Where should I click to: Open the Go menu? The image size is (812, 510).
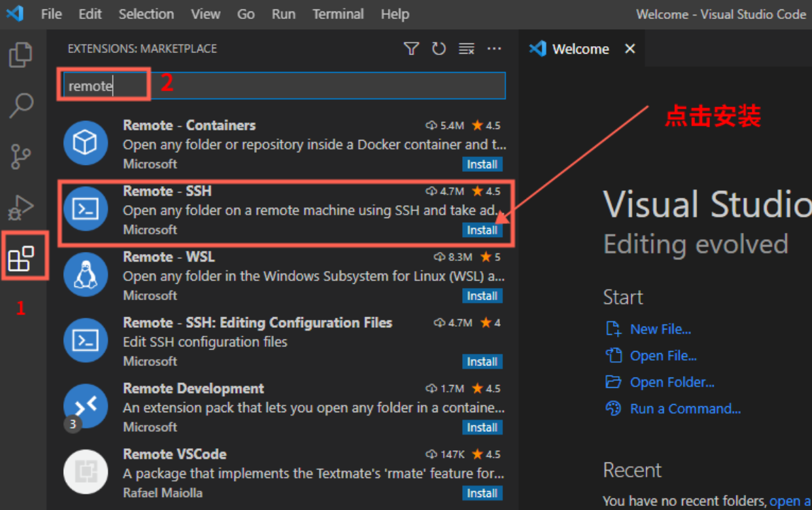[245, 14]
